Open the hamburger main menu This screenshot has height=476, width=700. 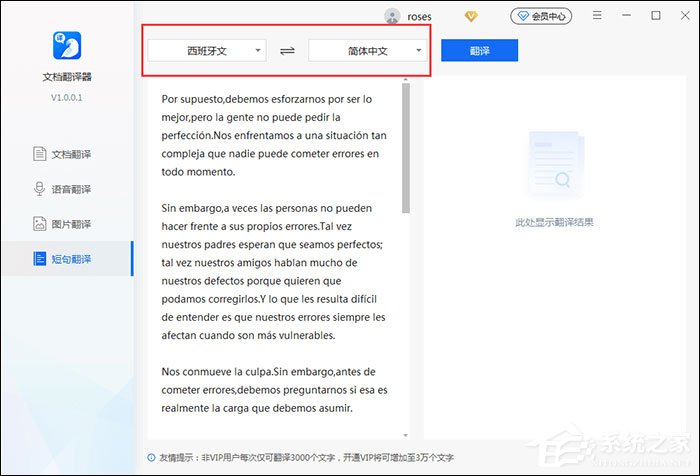pos(597,16)
